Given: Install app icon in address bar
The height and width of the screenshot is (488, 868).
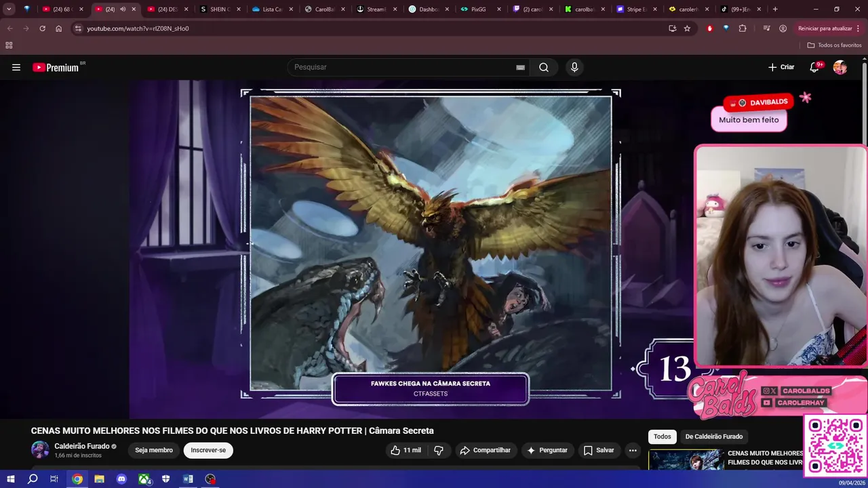Looking at the screenshot, I should point(672,28).
